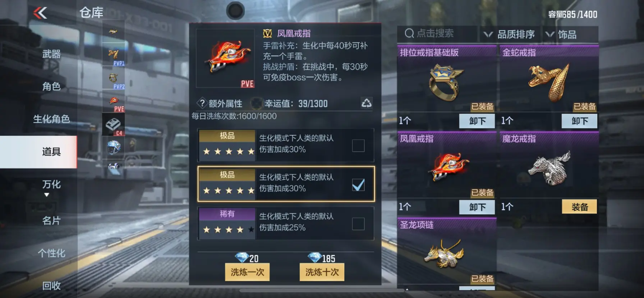Check the first 极品 attribute checkbox
This screenshot has width=644, height=298.
pyautogui.click(x=358, y=145)
